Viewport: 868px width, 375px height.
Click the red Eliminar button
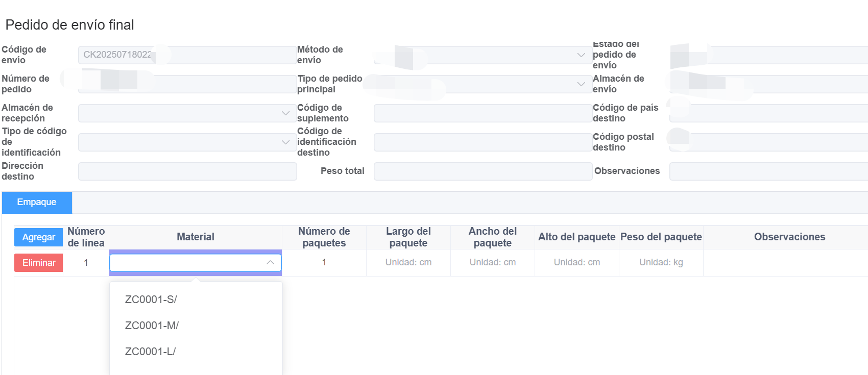pyautogui.click(x=38, y=263)
